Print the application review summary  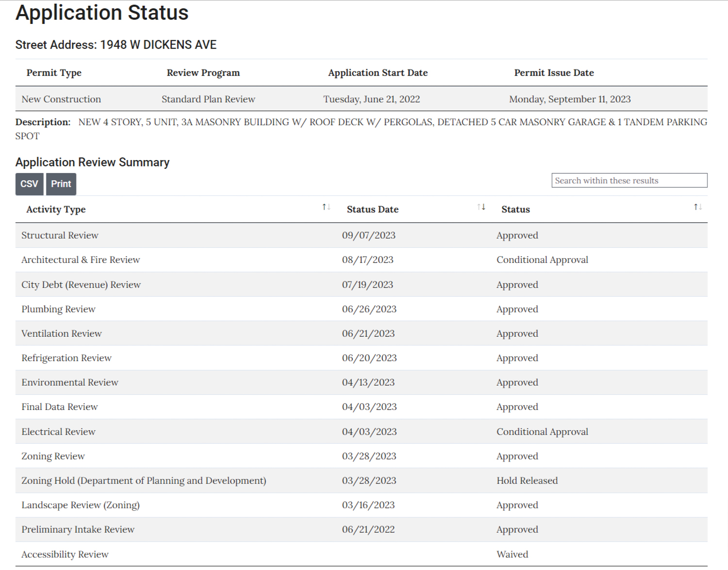(61, 184)
